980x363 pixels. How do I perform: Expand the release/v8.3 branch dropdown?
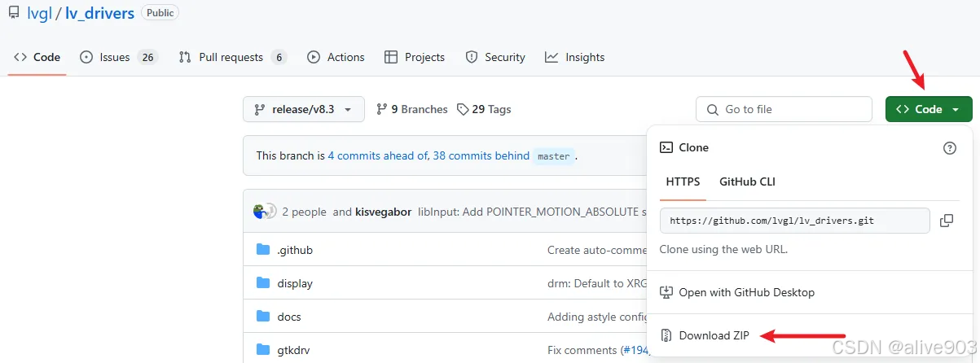coord(303,109)
